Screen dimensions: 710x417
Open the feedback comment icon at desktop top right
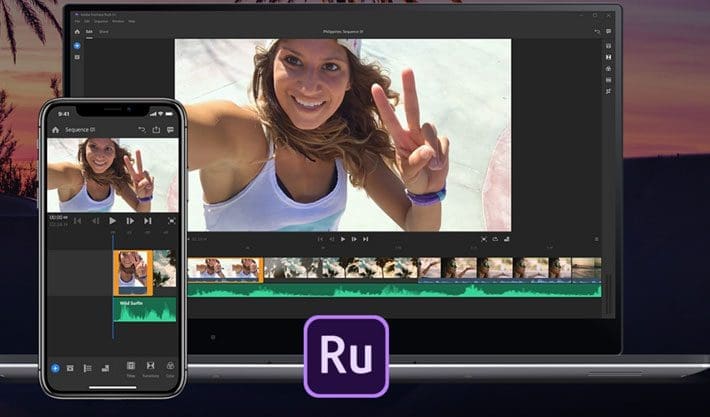609,32
